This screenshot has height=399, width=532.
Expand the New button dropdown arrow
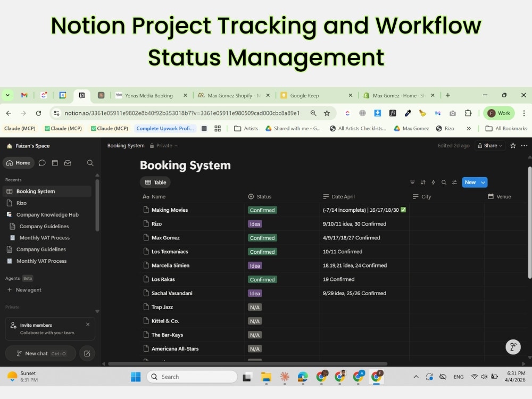click(x=483, y=182)
